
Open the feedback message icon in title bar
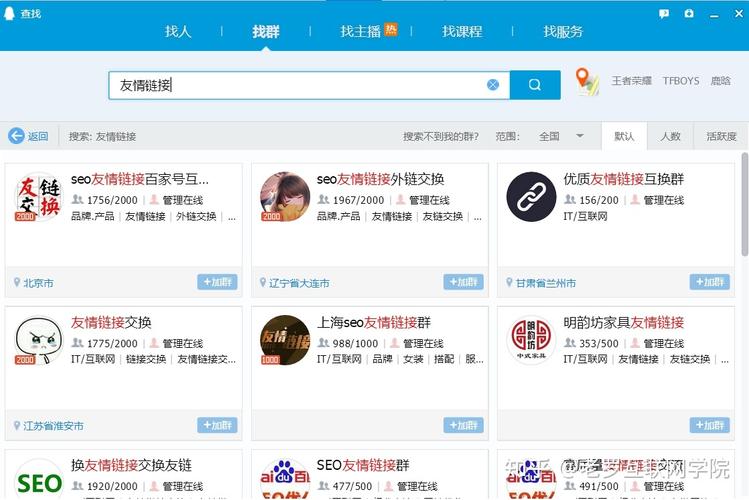tap(664, 14)
